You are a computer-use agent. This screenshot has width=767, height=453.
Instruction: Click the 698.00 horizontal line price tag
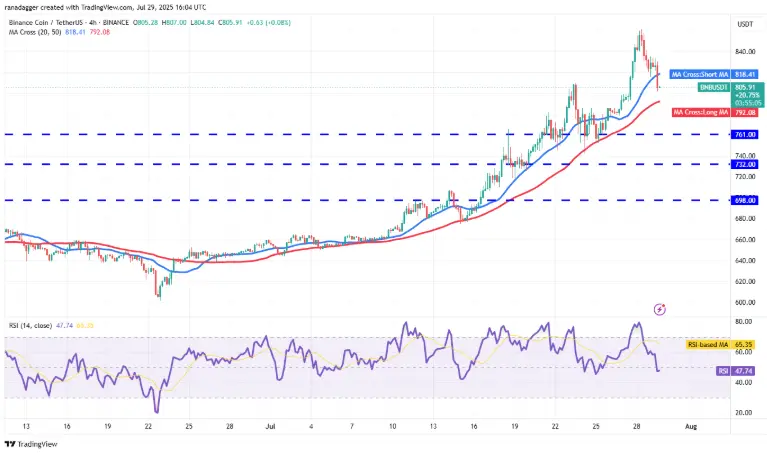[x=744, y=200]
